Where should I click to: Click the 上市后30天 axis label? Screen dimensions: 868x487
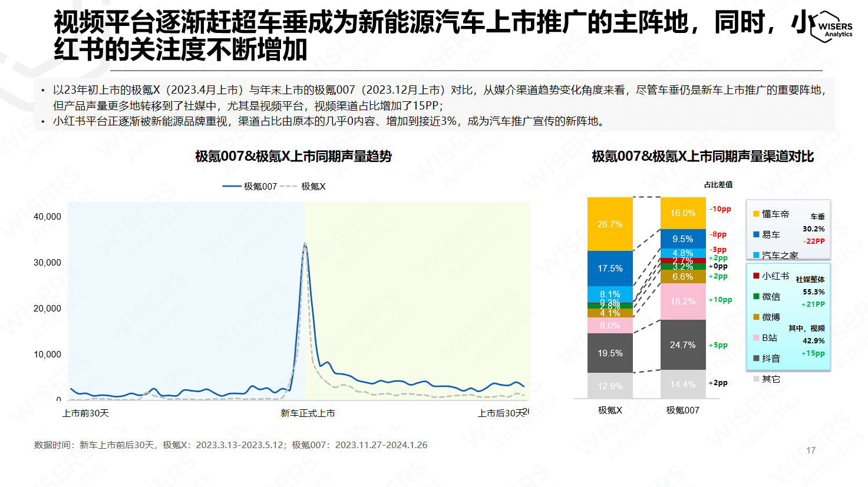[501, 413]
